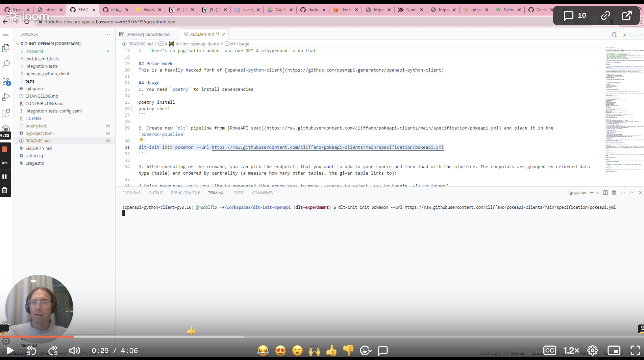Seek in the video progress bar

[322, 337]
